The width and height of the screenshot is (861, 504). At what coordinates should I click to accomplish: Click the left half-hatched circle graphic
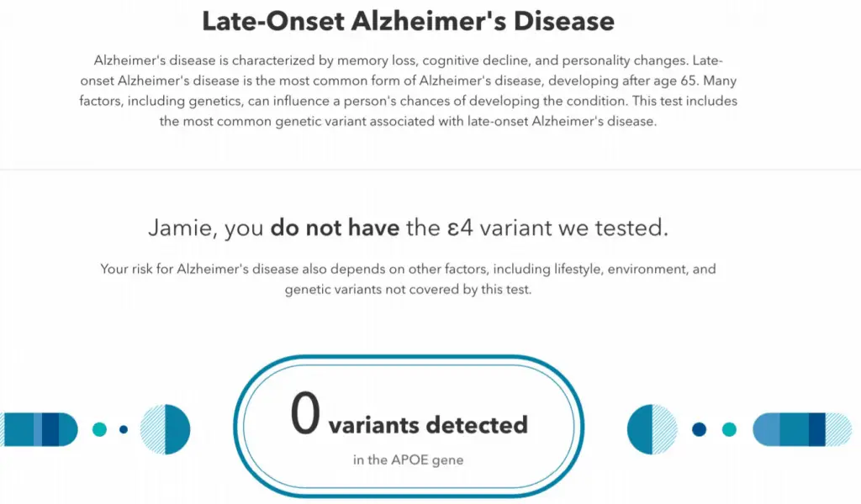(166, 429)
